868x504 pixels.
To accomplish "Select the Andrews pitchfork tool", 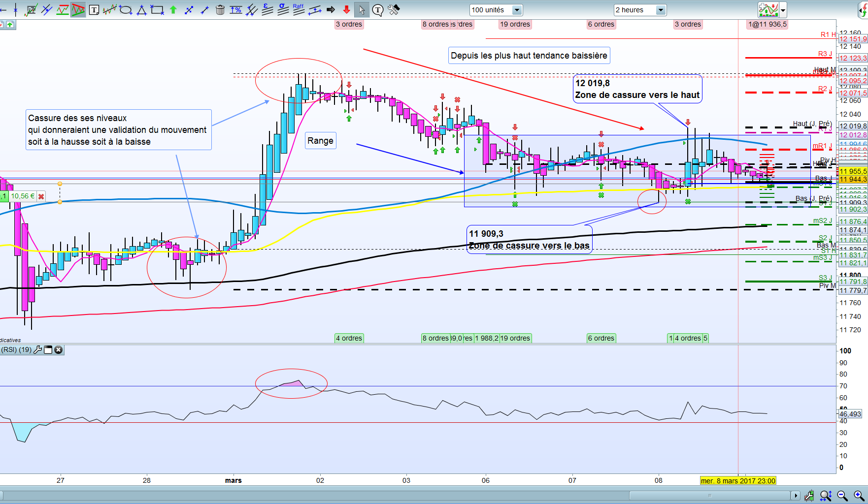I will 252,9.
